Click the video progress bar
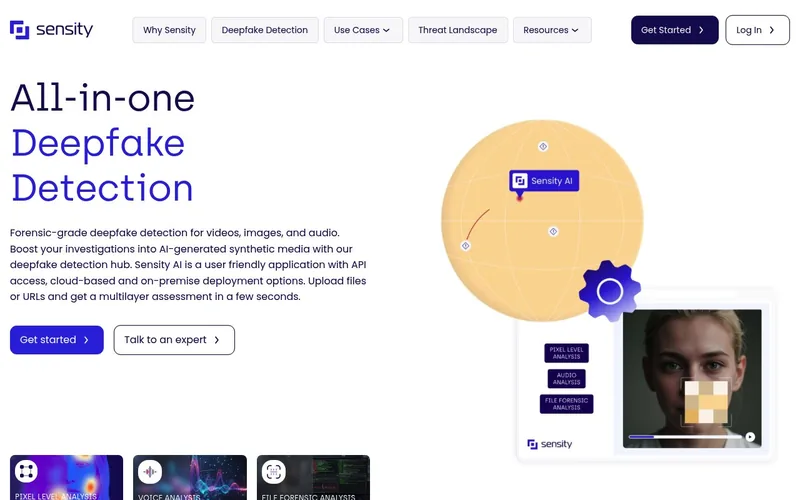800x500 pixels. [x=685, y=437]
